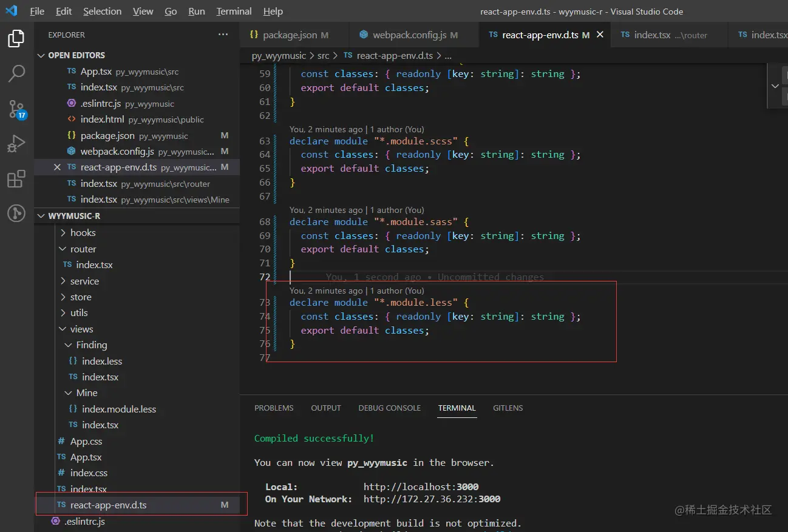Viewport: 788px width, 532px height.
Task: Collapse the OPEN EDITORS section
Action: click(x=41, y=55)
